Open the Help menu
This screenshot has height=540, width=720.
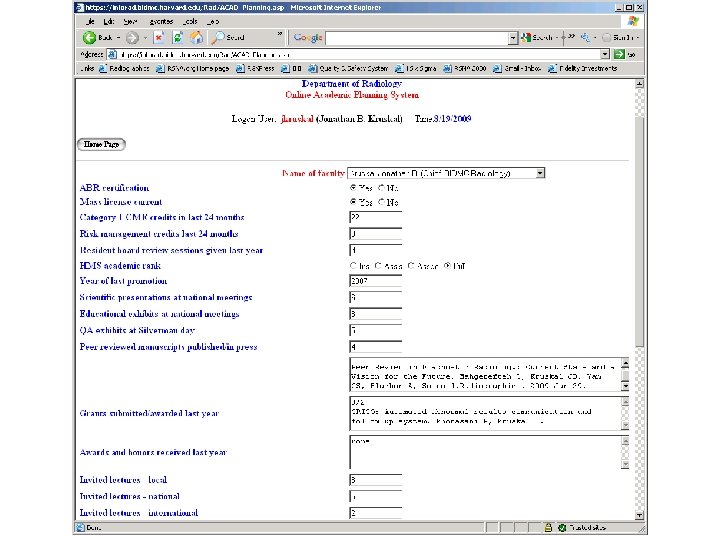[x=213, y=21]
